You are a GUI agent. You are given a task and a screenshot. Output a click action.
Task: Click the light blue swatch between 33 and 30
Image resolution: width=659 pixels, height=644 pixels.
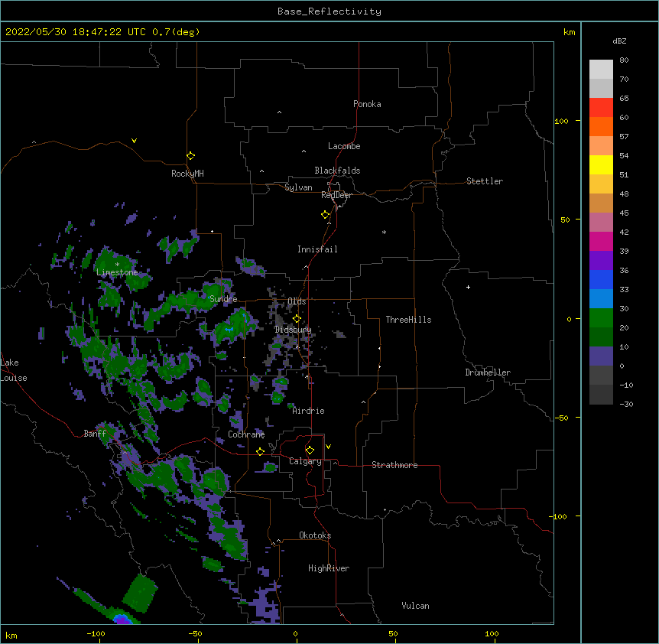point(601,298)
